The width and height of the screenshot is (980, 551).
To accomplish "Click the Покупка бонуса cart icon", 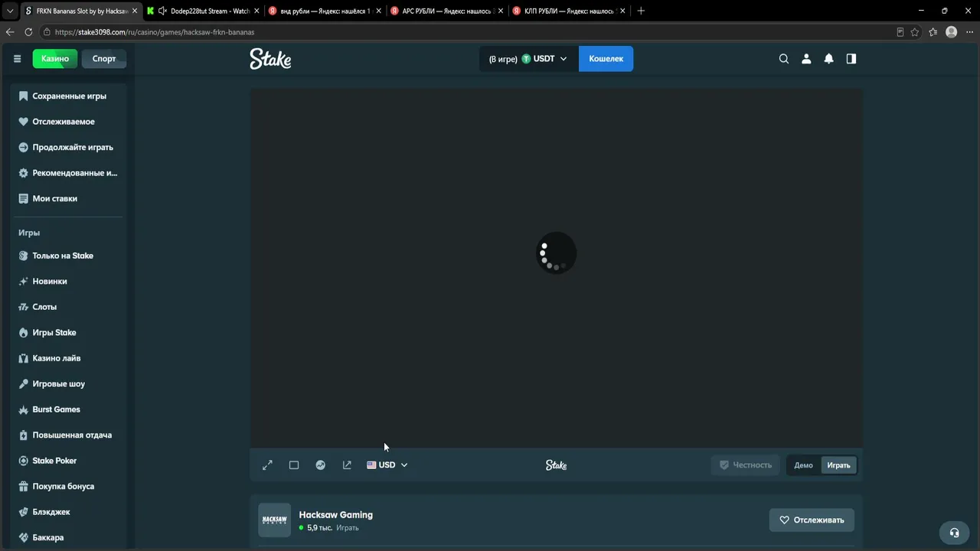I will pyautogui.click(x=23, y=486).
